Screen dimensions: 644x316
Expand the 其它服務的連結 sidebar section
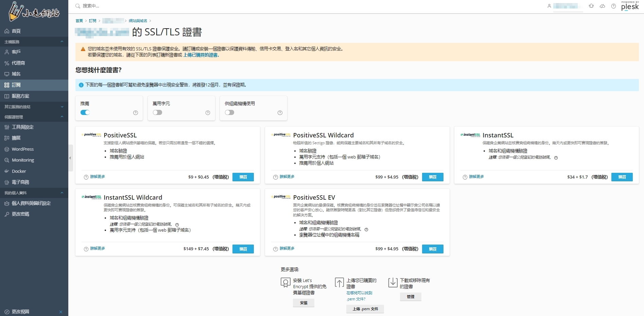click(x=62, y=107)
